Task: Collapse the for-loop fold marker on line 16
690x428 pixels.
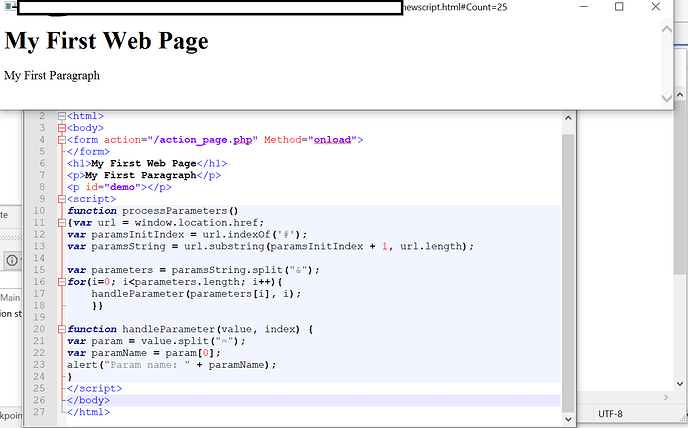Action: pyautogui.click(x=62, y=282)
